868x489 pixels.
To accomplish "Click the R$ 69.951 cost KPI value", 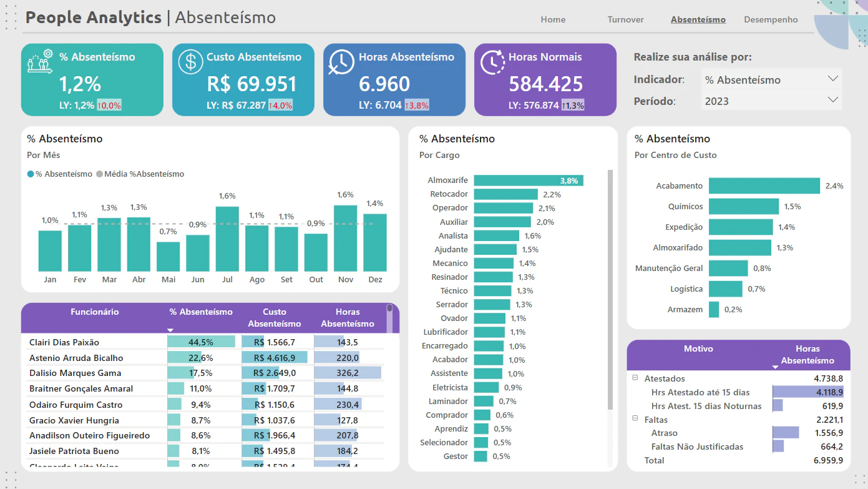I will [x=252, y=84].
